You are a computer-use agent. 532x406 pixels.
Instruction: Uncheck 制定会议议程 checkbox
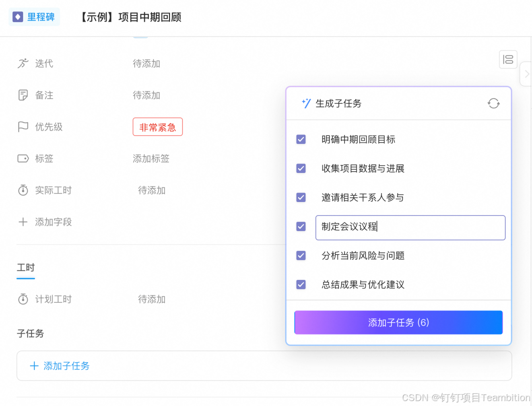point(301,227)
